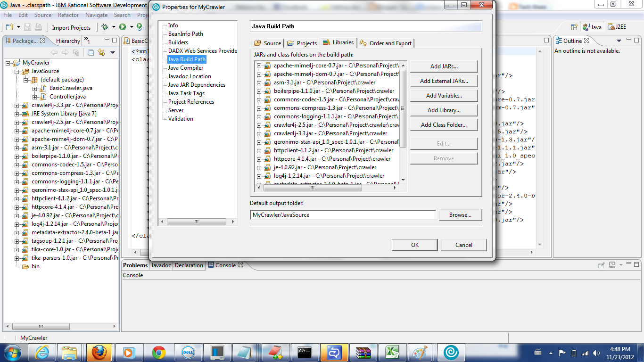Click the Add External JARs button

click(444, 81)
